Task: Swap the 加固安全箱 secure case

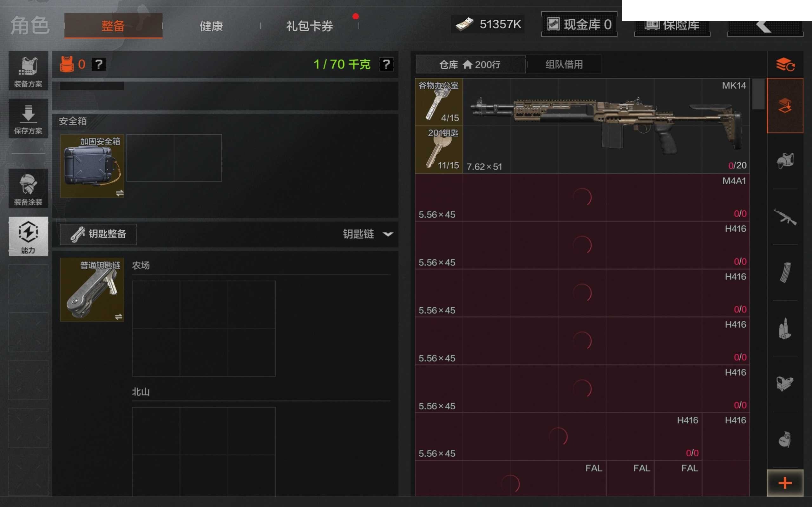Action: coord(120,193)
